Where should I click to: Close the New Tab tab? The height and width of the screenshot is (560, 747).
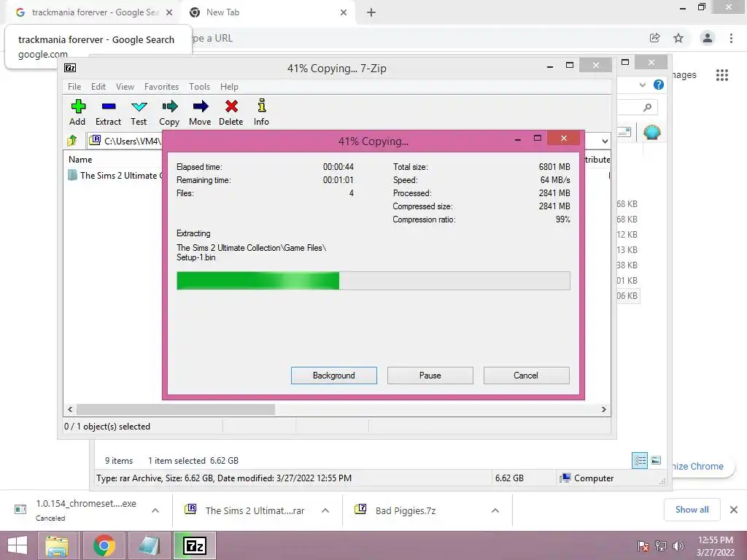point(344,13)
